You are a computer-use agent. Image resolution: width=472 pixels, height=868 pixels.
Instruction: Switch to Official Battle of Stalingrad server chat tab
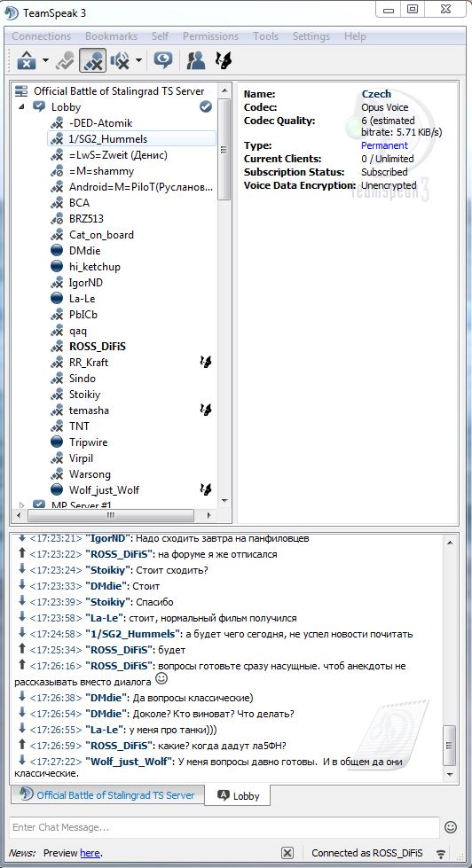(x=107, y=795)
